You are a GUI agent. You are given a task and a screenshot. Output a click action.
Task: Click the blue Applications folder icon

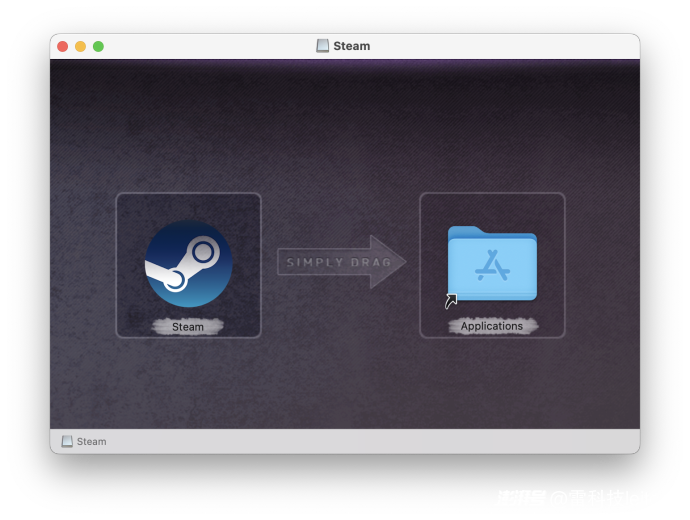492,263
